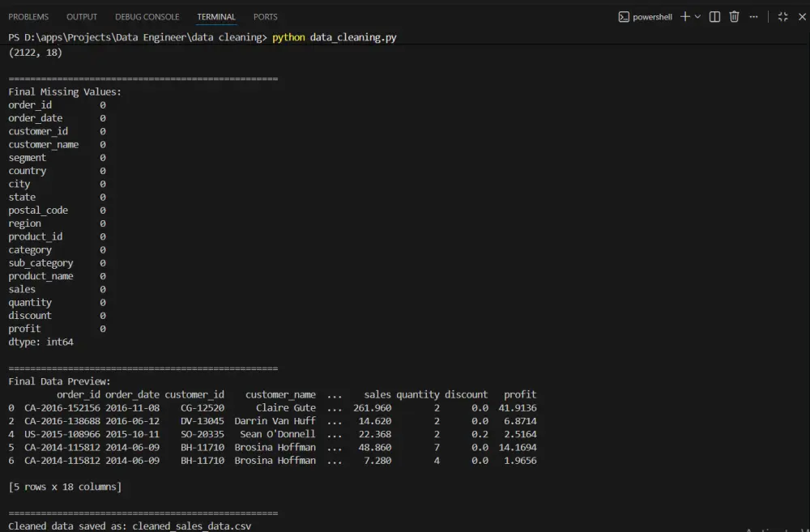Kill the active terminal with the trash icon
810x532 pixels.
click(x=733, y=16)
